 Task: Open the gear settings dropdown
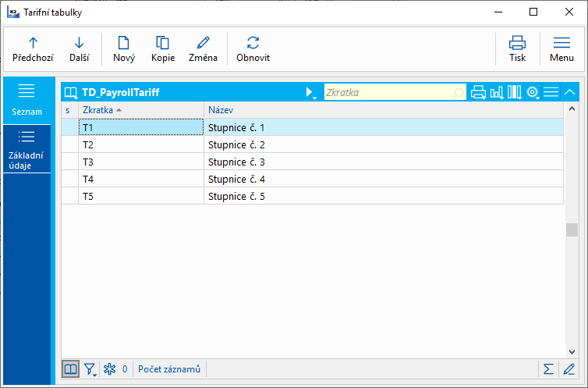[533, 92]
